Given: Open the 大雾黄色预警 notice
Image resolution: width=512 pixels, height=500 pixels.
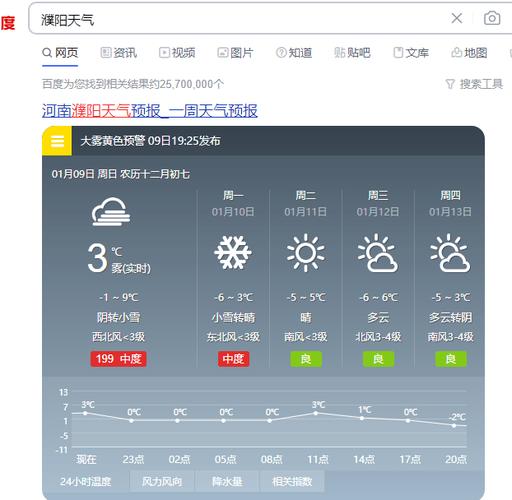Looking at the screenshot, I should point(150,141).
